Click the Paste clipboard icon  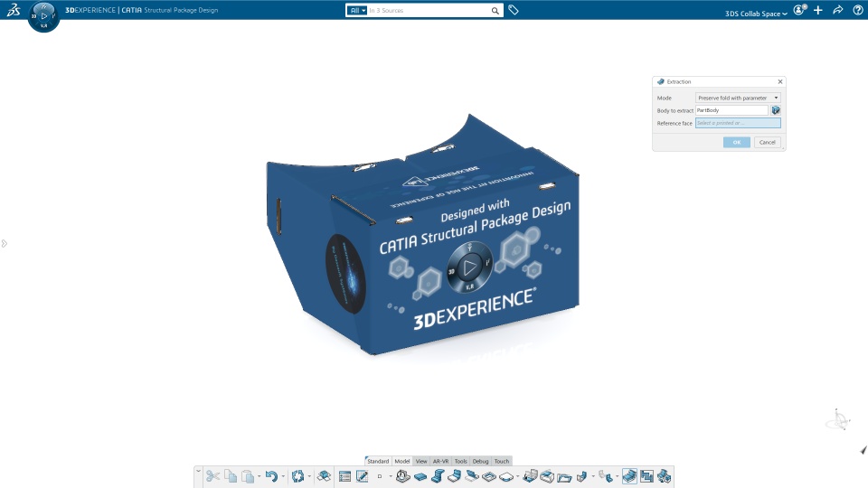click(248, 476)
